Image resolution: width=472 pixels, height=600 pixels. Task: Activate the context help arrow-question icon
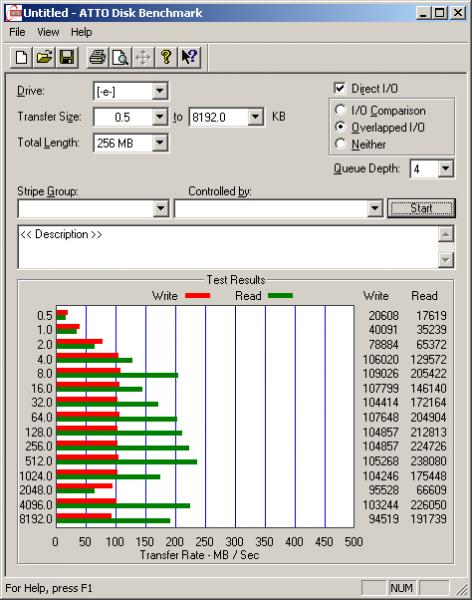click(x=189, y=58)
